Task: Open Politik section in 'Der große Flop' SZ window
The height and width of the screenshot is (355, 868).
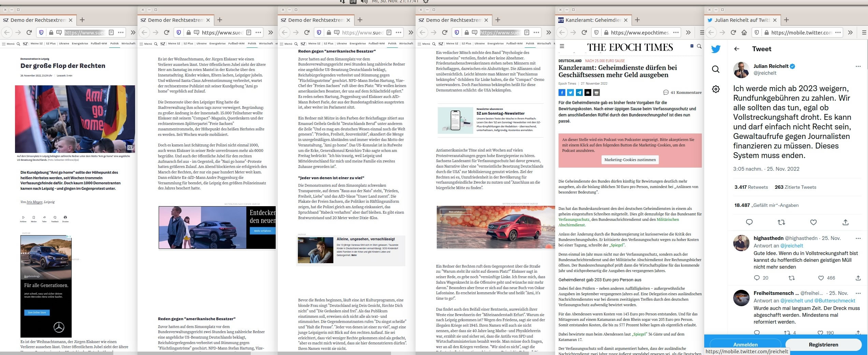Action: tap(115, 43)
